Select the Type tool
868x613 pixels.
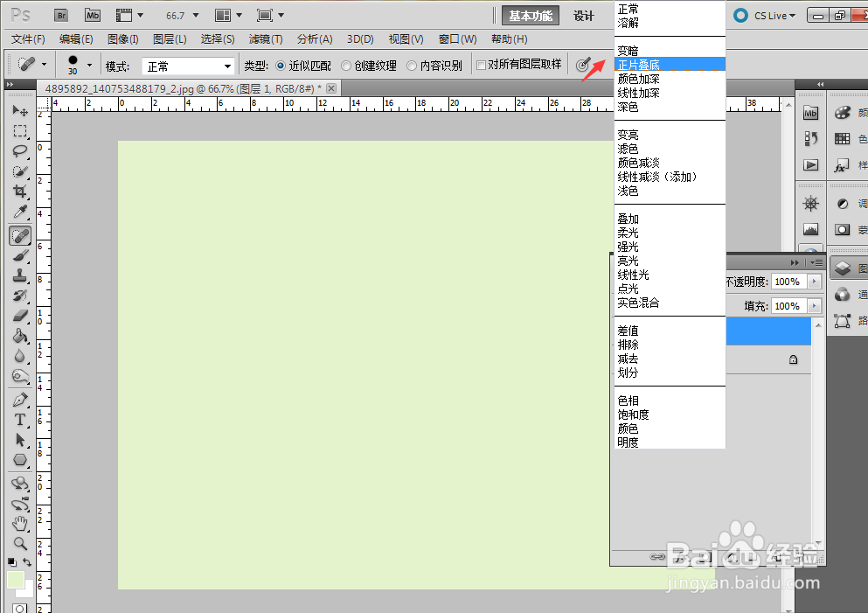[20, 420]
